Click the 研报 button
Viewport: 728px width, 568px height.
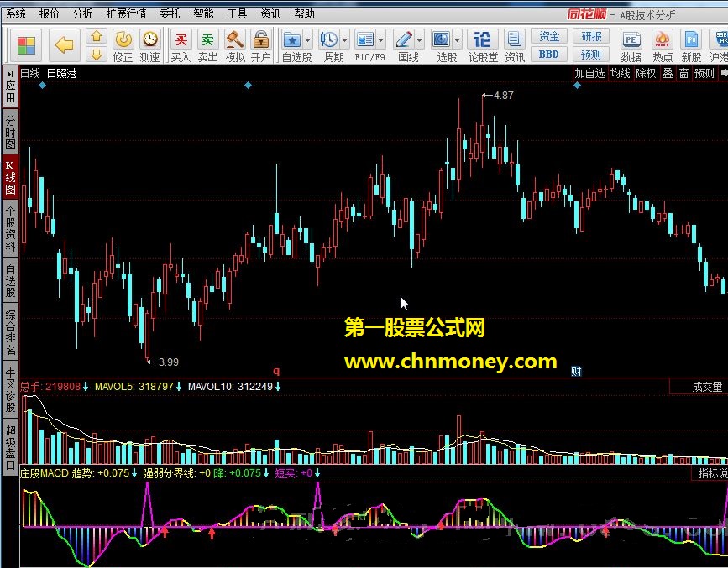[x=591, y=36]
